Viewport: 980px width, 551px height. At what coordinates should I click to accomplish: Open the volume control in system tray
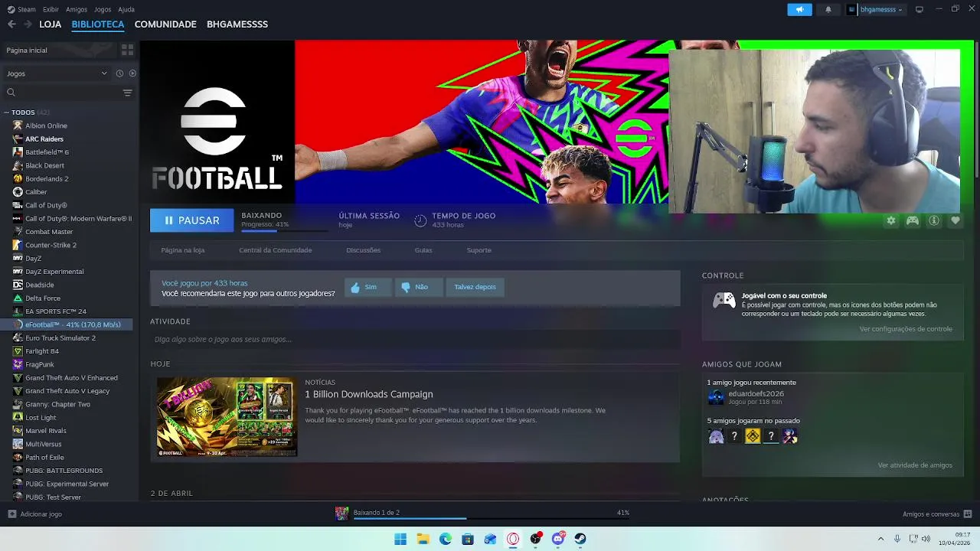[x=926, y=539]
